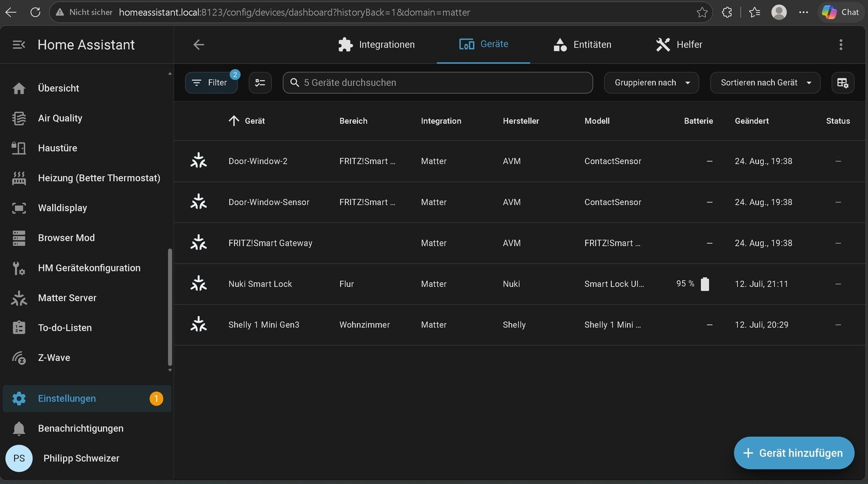Open the To-do-Listen icon
The image size is (868, 484).
pos(19,328)
